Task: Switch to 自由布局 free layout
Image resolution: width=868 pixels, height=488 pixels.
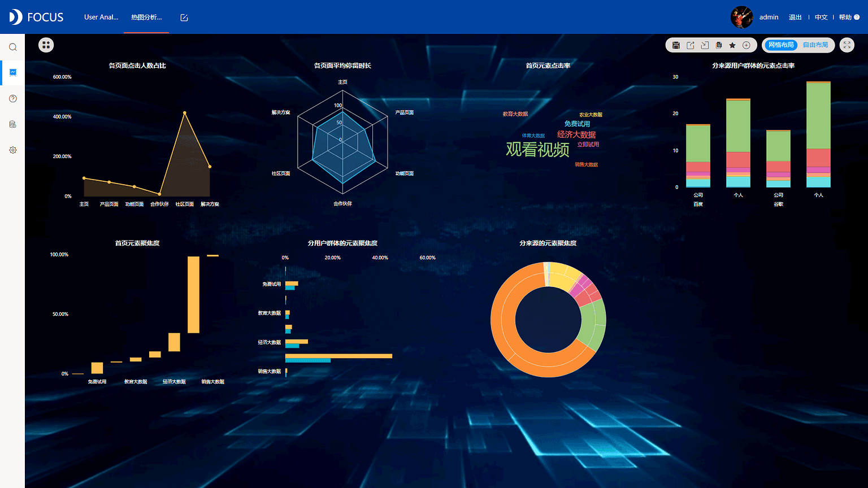Action: click(x=815, y=45)
